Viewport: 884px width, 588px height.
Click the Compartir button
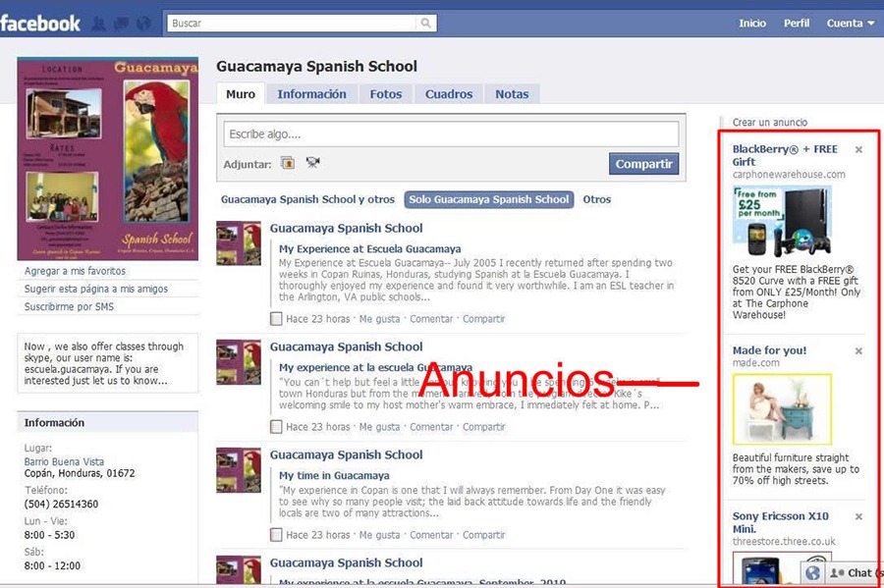[x=643, y=164]
